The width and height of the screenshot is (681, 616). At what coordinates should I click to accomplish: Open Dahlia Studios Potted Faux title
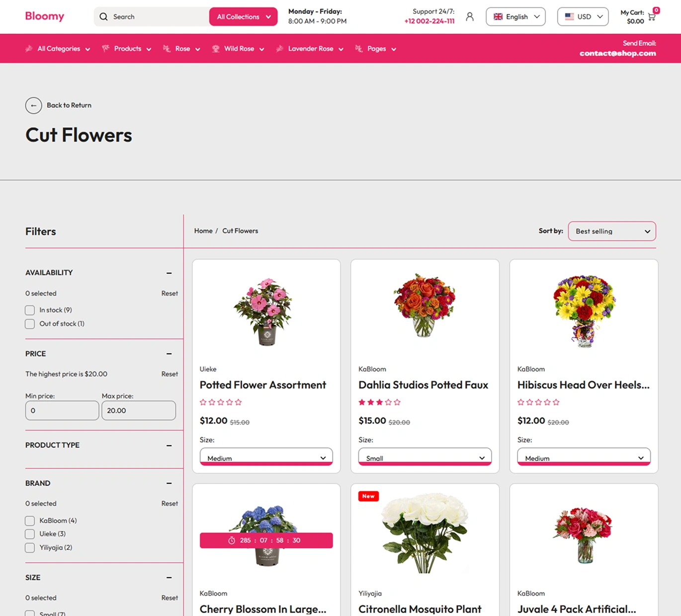pos(423,385)
